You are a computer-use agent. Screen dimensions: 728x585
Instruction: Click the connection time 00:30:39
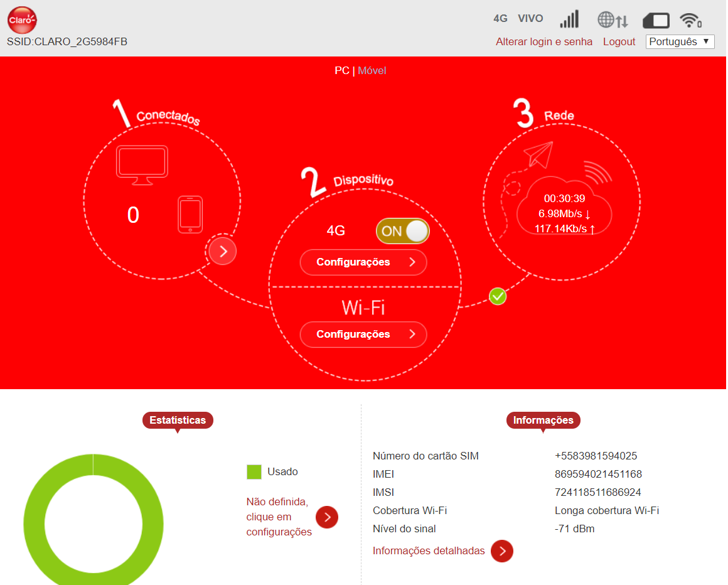click(x=565, y=199)
